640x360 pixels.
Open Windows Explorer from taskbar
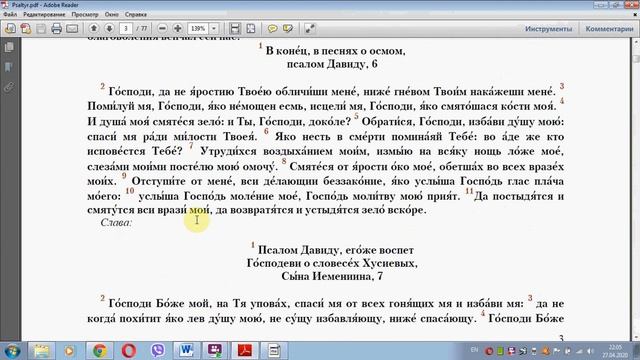41,351
